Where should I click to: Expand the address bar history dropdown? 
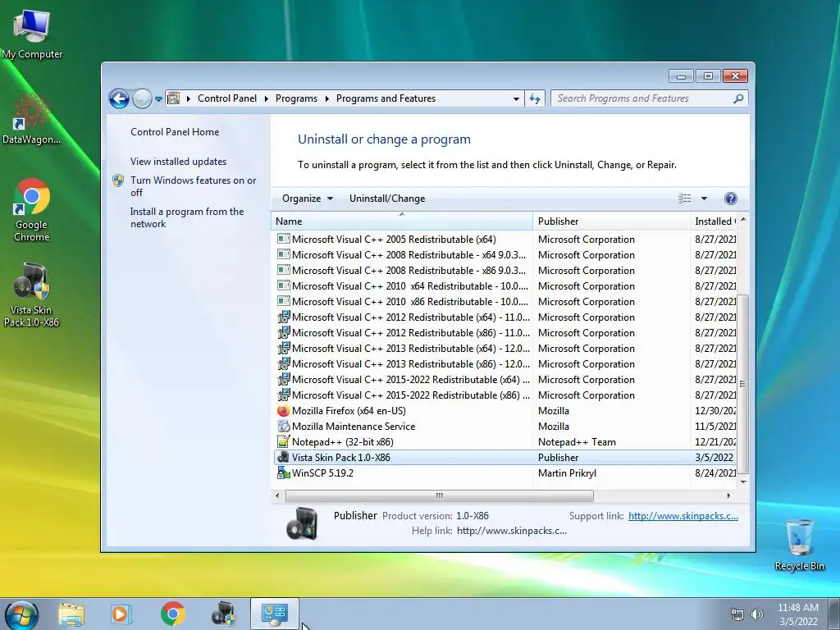point(516,99)
